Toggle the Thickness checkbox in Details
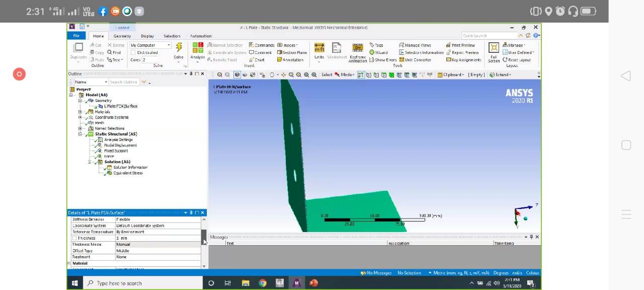The image size is (644, 290). point(74,238)
